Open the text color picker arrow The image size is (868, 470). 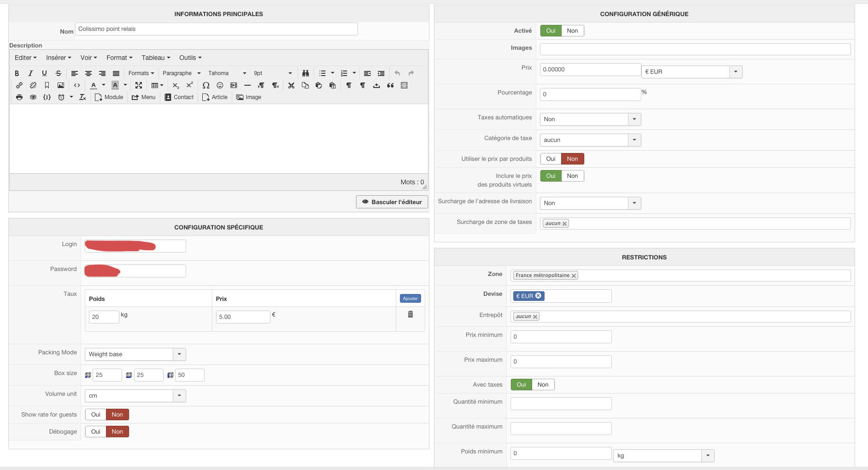pyautogui.click(x=104, y=85)
